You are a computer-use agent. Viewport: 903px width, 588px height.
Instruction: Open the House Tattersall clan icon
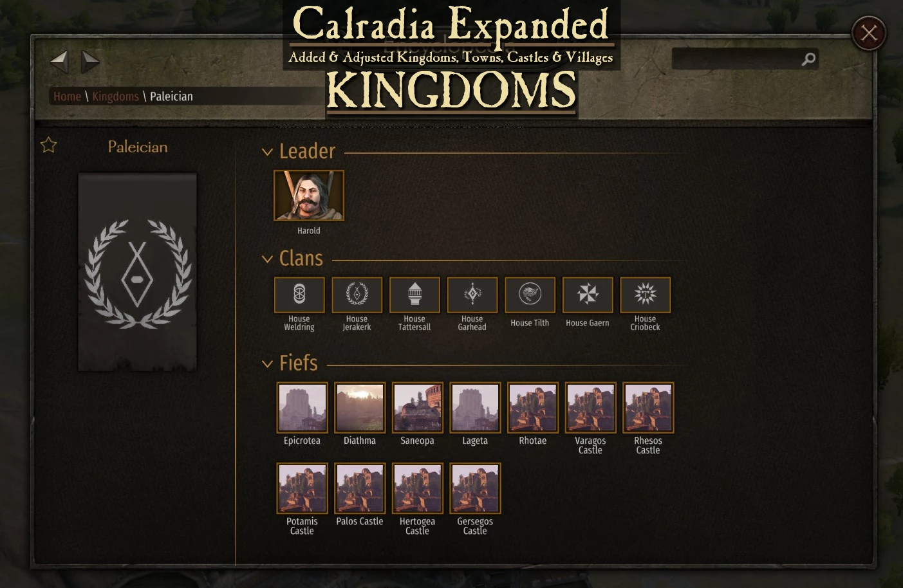coord(414,295)
